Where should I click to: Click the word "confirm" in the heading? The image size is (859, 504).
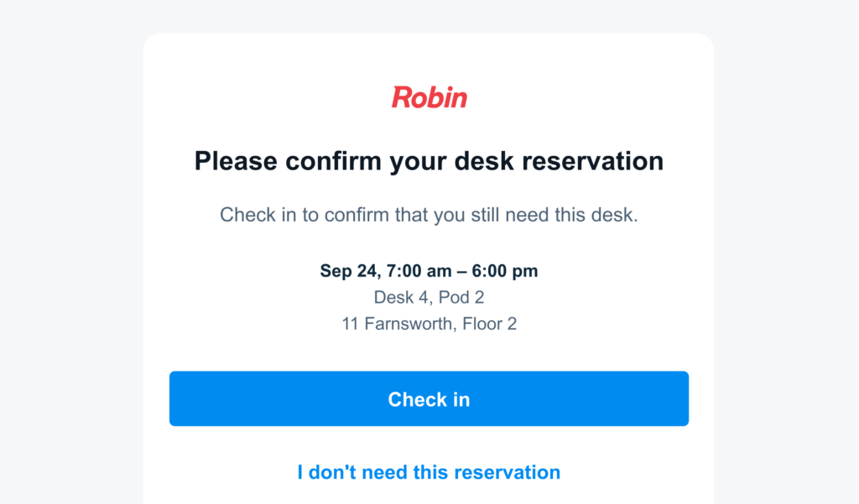coord(333,161)
